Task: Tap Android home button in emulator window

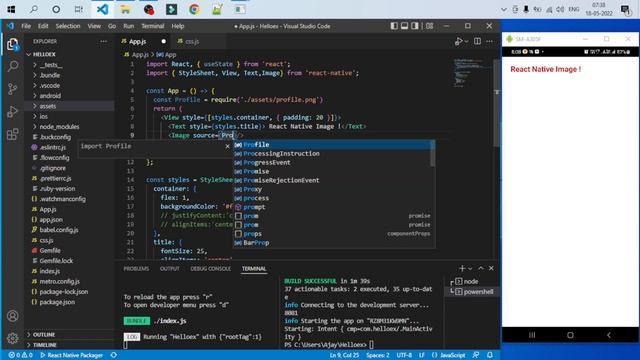Action: click(570, 335)
